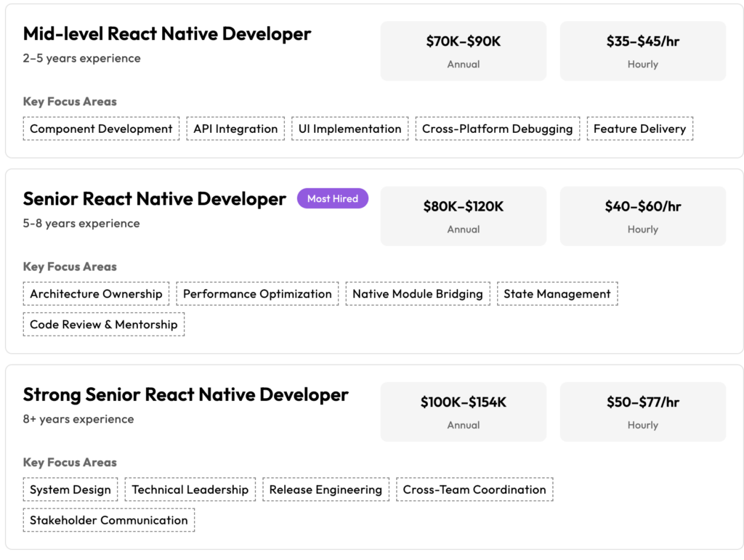Click the Senior React Native Developer heading

[x=155, y=199]
